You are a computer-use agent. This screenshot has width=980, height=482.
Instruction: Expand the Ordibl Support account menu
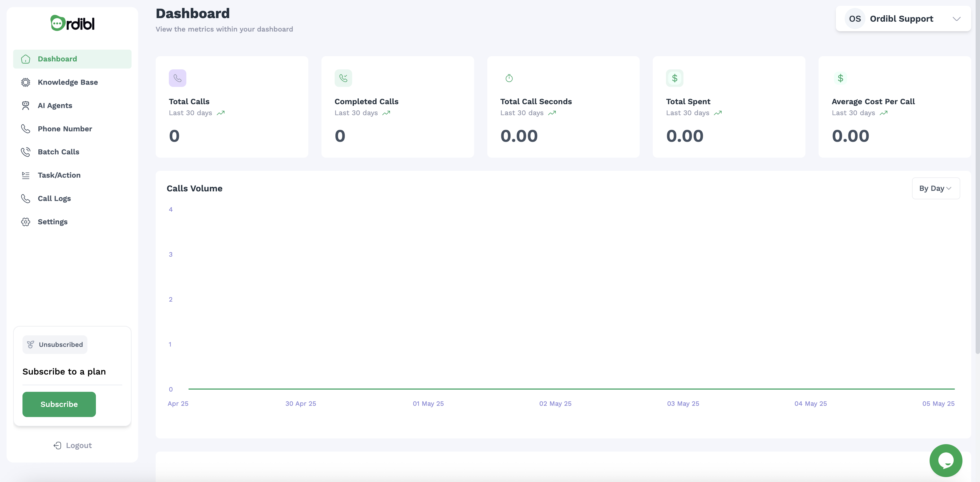tap(956, 19)
